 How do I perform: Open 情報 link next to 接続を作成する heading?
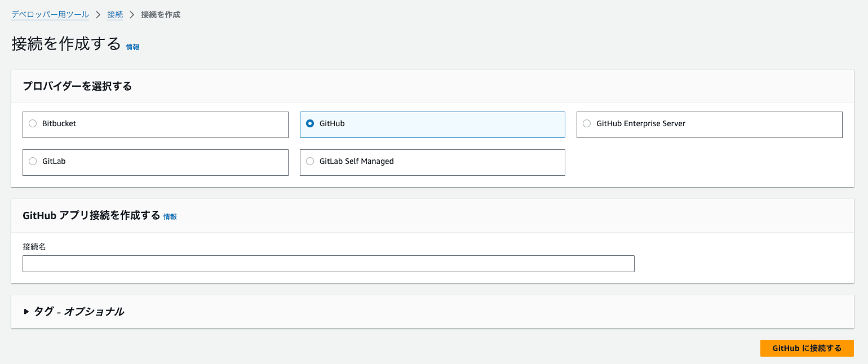[132, 47]
